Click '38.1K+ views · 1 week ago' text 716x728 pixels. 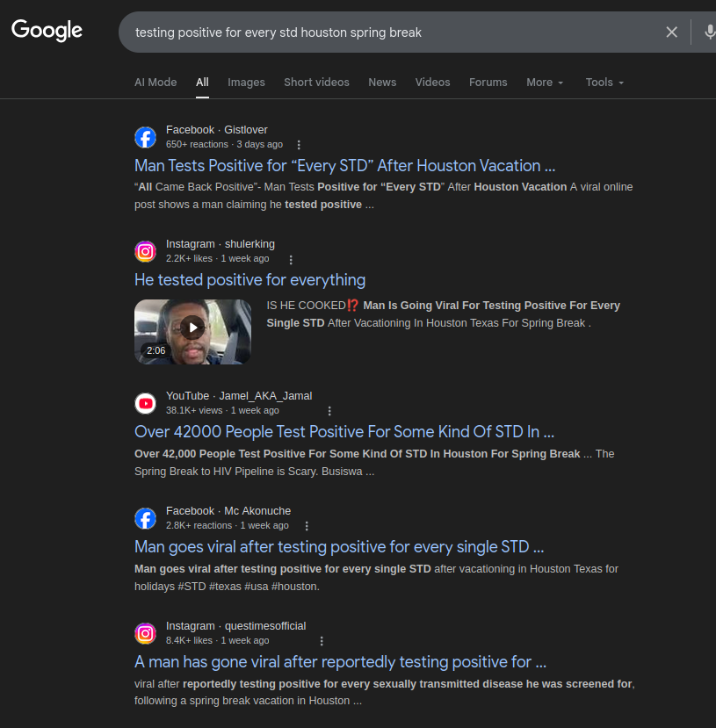(222, 410)
